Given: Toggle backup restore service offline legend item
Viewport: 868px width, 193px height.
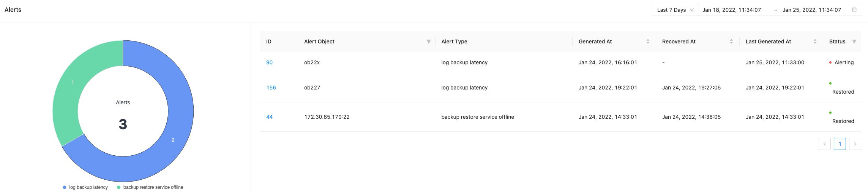Looking at the screenshot, I should pyautogui.click(x=150, y=187).
